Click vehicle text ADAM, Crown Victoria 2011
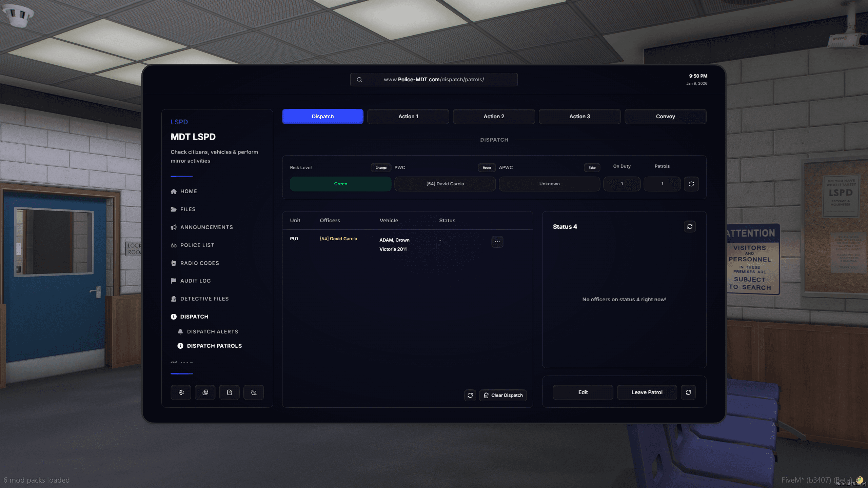Screen dimensions: 868x488 394,244
